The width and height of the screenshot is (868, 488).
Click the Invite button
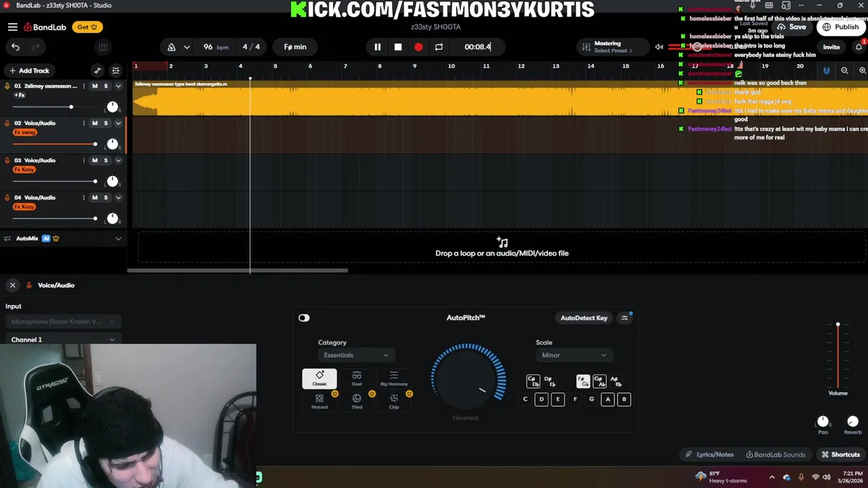point(831,47)
